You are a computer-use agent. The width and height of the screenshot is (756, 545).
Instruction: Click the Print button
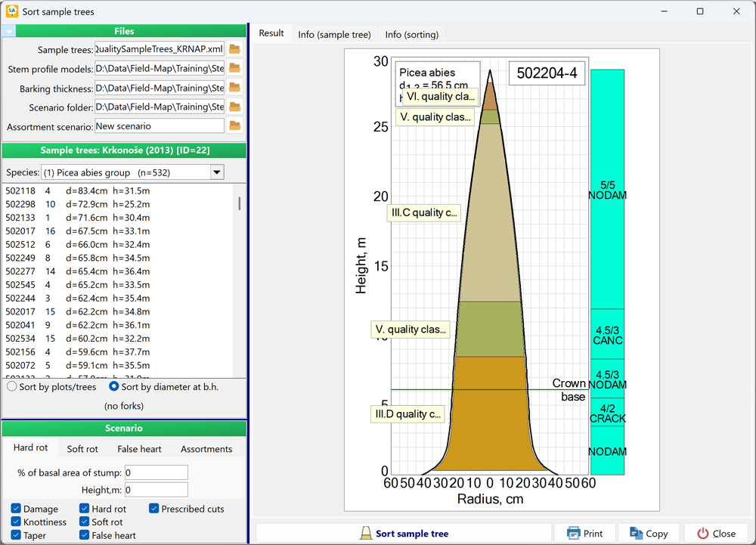tap(584, 533)
